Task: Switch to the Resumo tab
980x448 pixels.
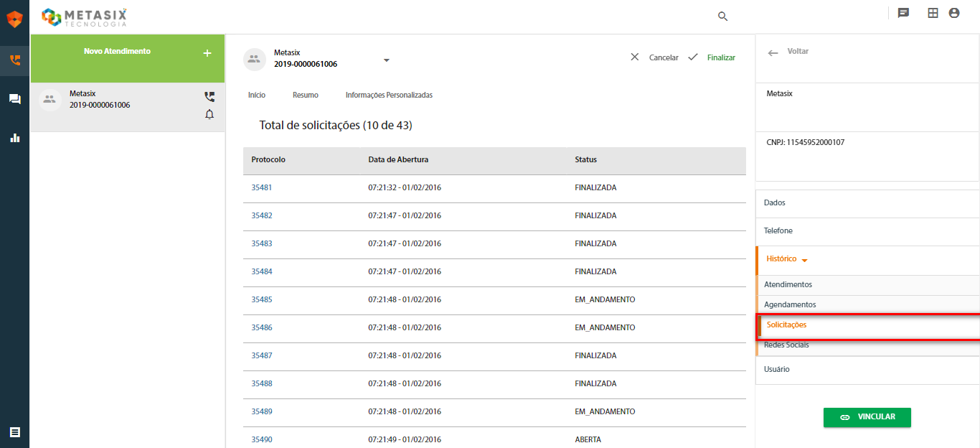Action: click(306, 95)
